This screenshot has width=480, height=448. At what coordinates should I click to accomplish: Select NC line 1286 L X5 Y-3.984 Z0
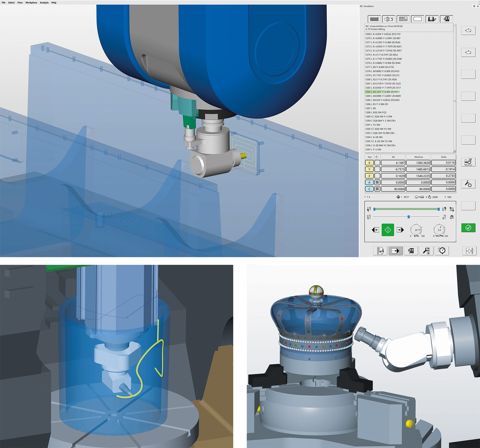coord(376,104)
